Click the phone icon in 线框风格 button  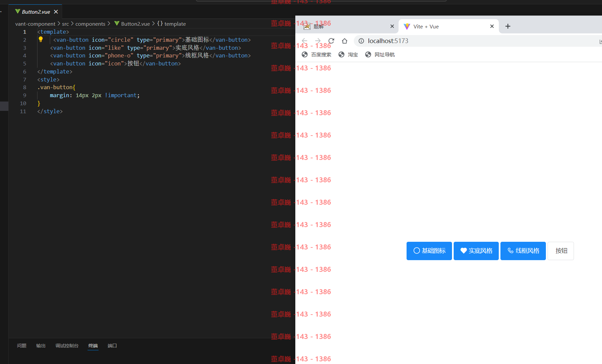[x=510, y=250]
